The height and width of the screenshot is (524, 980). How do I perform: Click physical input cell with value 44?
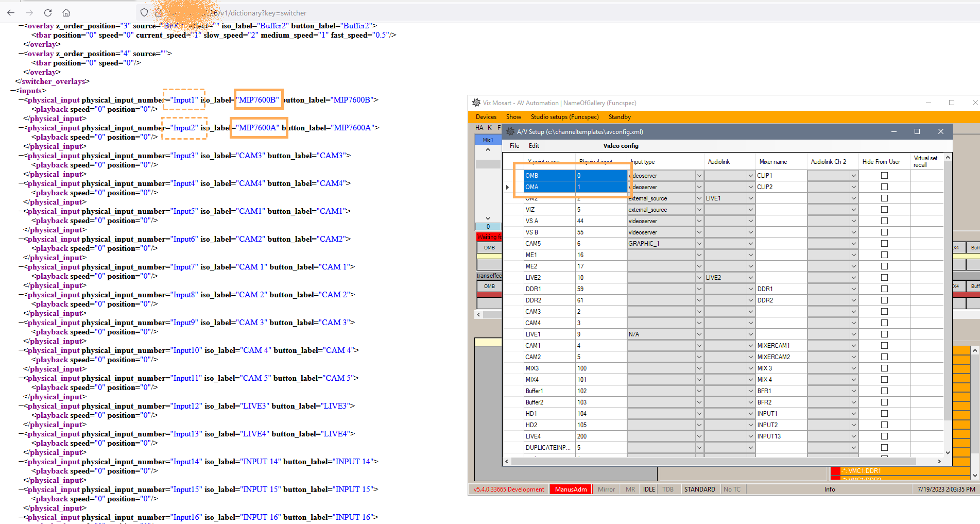click(x=601, y=221)
